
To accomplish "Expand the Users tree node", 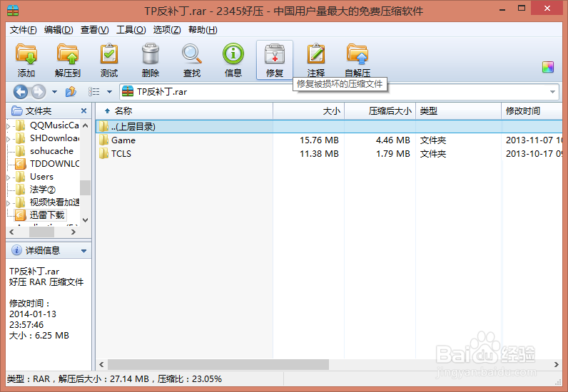I will [x=9, y=177].
